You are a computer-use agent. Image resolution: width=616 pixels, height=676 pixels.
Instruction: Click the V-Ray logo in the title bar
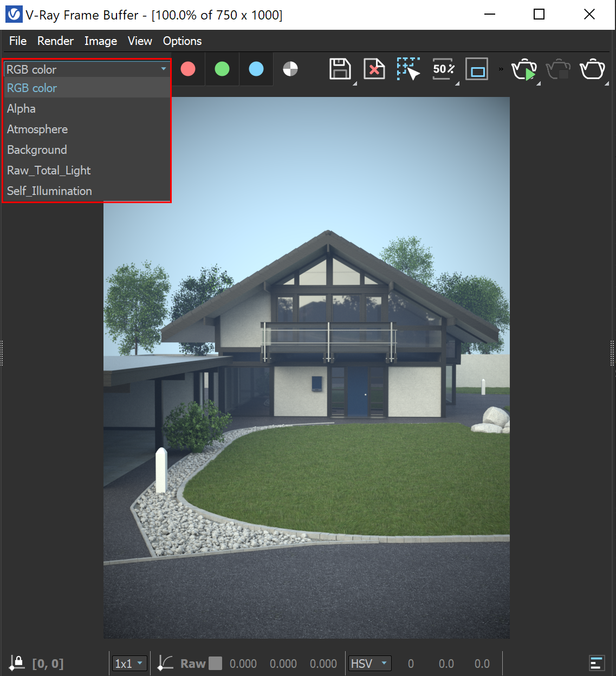click(x=14, y=15)
